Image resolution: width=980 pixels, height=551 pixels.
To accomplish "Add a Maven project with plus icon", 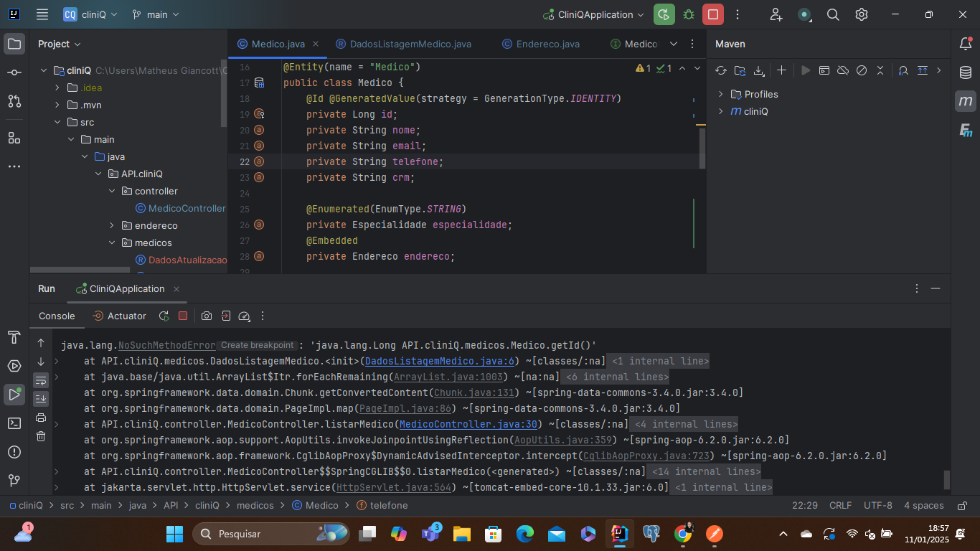I will click(x=782, y=70).
